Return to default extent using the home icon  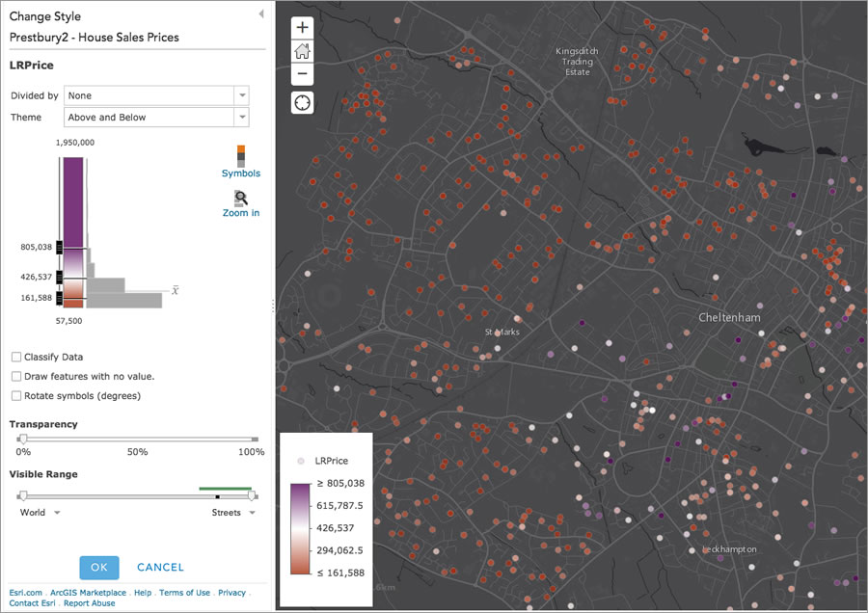302,50
